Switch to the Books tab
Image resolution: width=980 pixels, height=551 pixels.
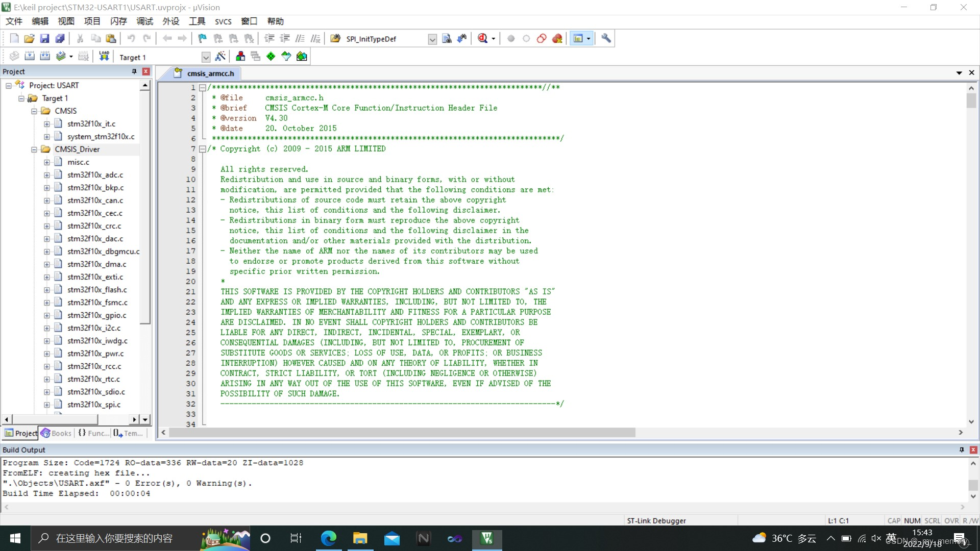pos(56,433)
